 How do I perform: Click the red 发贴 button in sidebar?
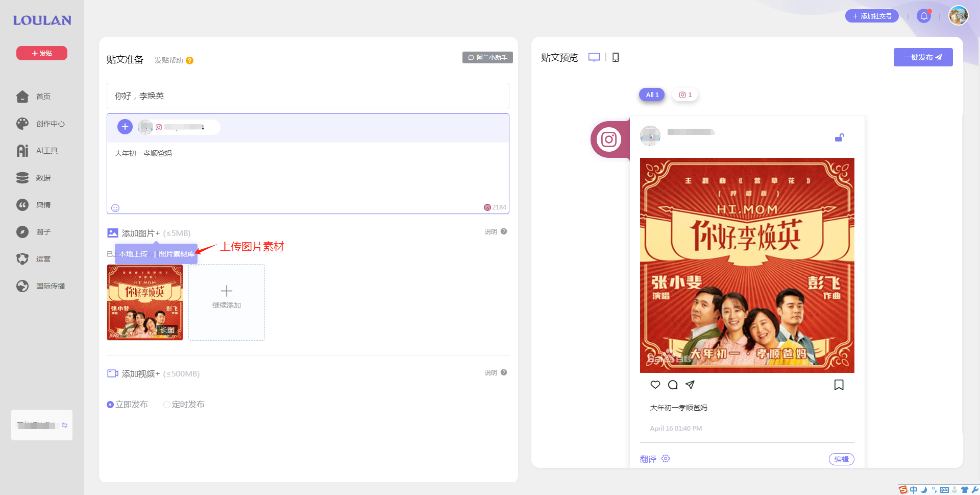pyautogui.click(x=42, y=53)
